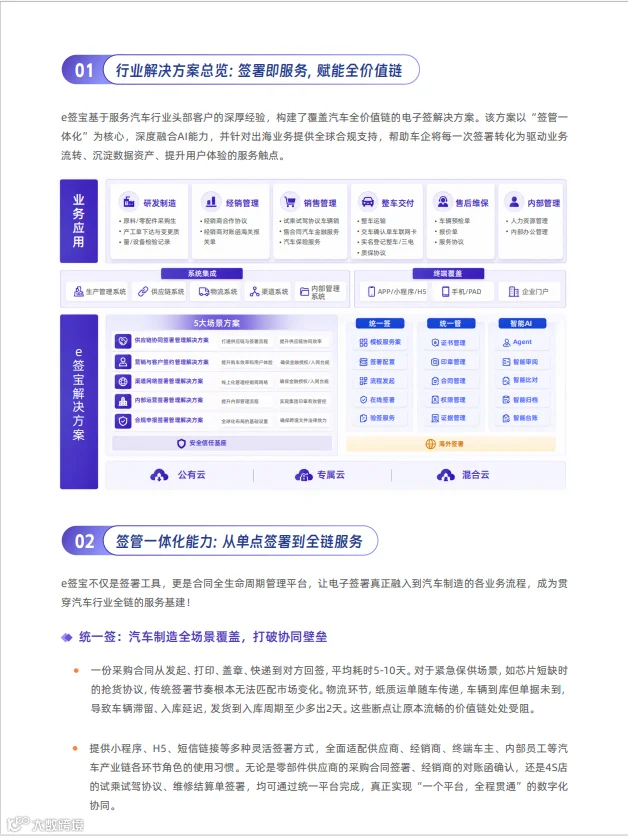Click heading 签管一体化能力: 从单点签署到全链服务
Image resolution: width=628 pixels, height=838 pixels.
pyautogui.click(x=239, y=541)
